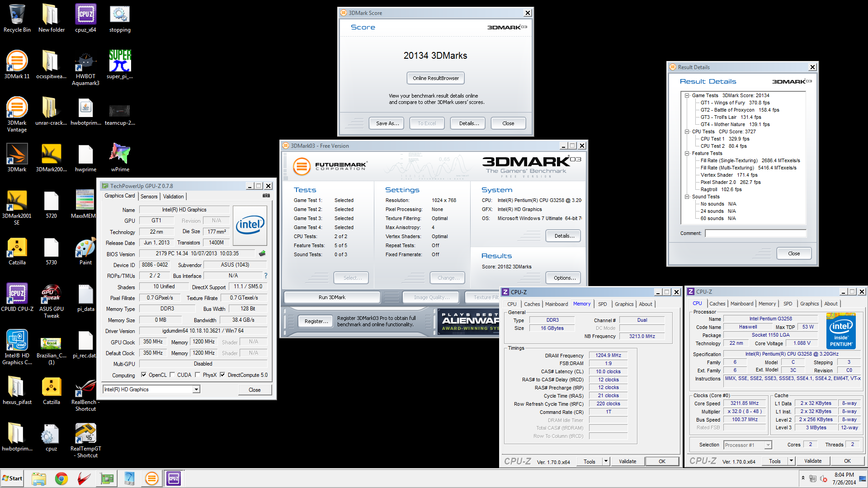This screenshot has width=868, height=488.
Task: Click the CPU-Z taskbar icon
Action: pos(174,479)
